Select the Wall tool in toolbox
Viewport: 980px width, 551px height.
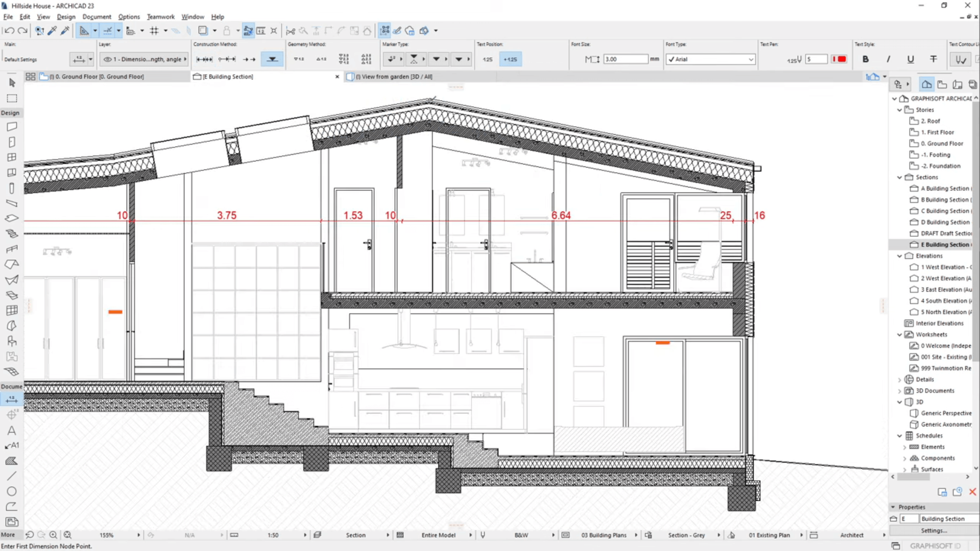tap(12, 127)
